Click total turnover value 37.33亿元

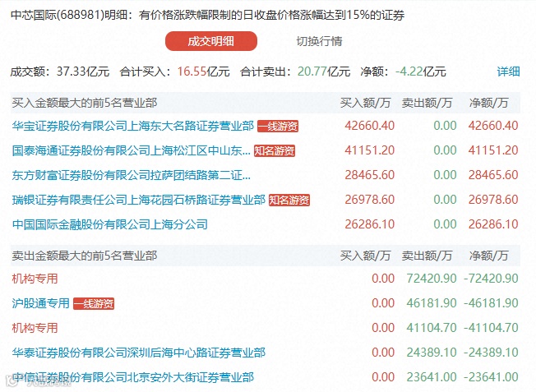pos(83,71)
